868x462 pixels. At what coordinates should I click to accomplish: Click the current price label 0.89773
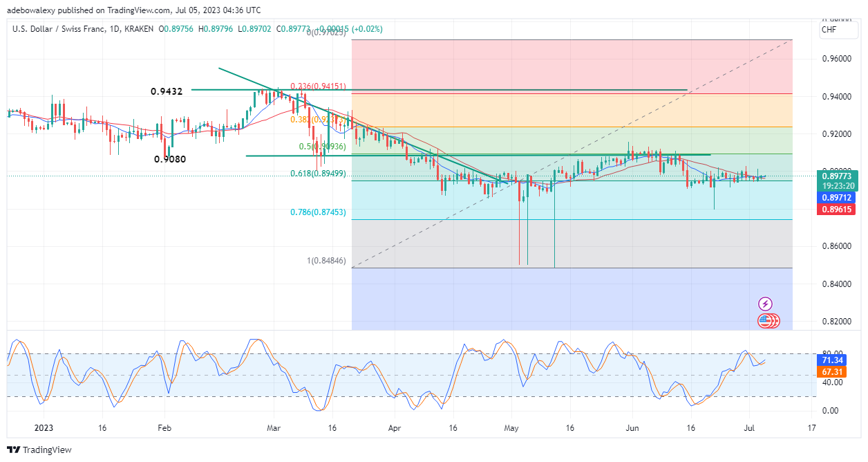[838, 176]
